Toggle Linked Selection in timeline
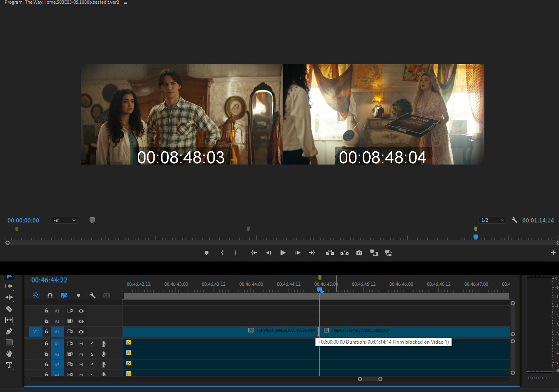 click(64, 295)
